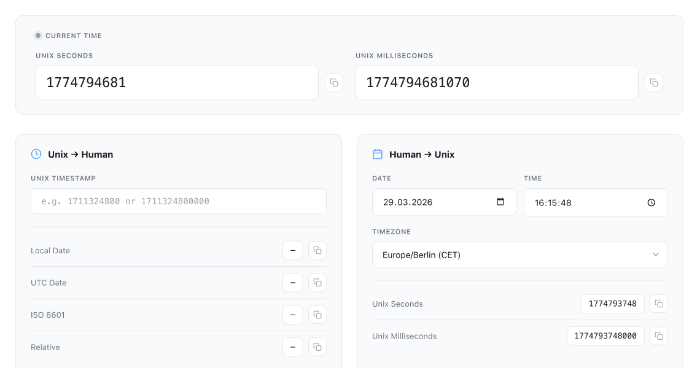Click the ISO 8601 dash placeholder value
Screen dimensions: 700x368
tap(293, 315)
